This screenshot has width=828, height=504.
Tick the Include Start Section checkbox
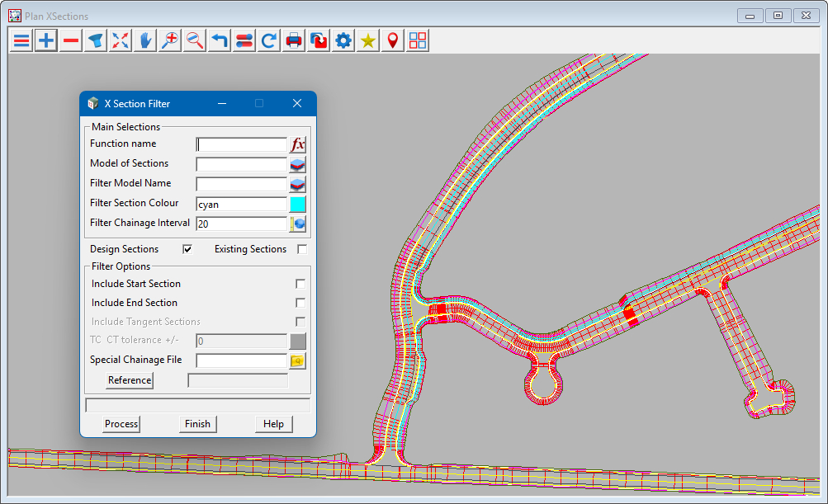pos(300,284)
